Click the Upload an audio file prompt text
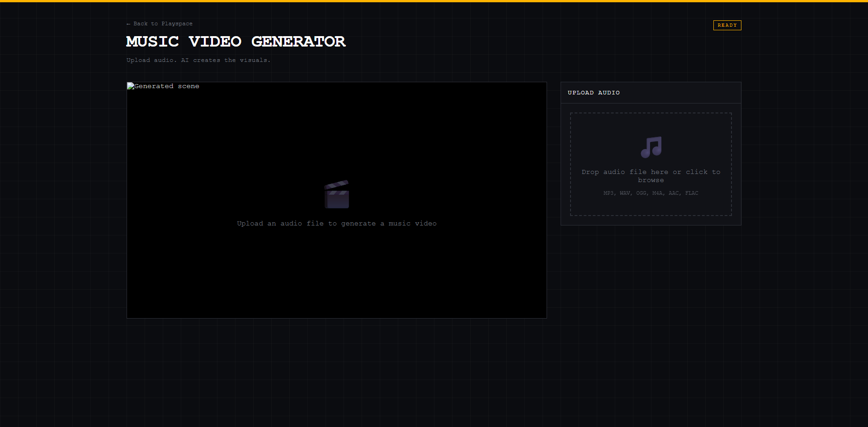 pyautogui.click(x=336, y=223)
